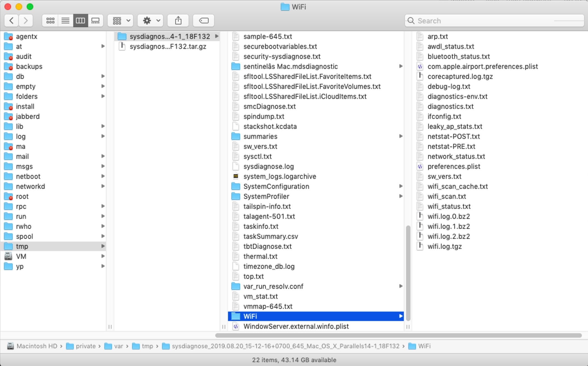Click the list view icon in toolbar
The height and width of the screenshot is (366, 588).
click(65, 20)
